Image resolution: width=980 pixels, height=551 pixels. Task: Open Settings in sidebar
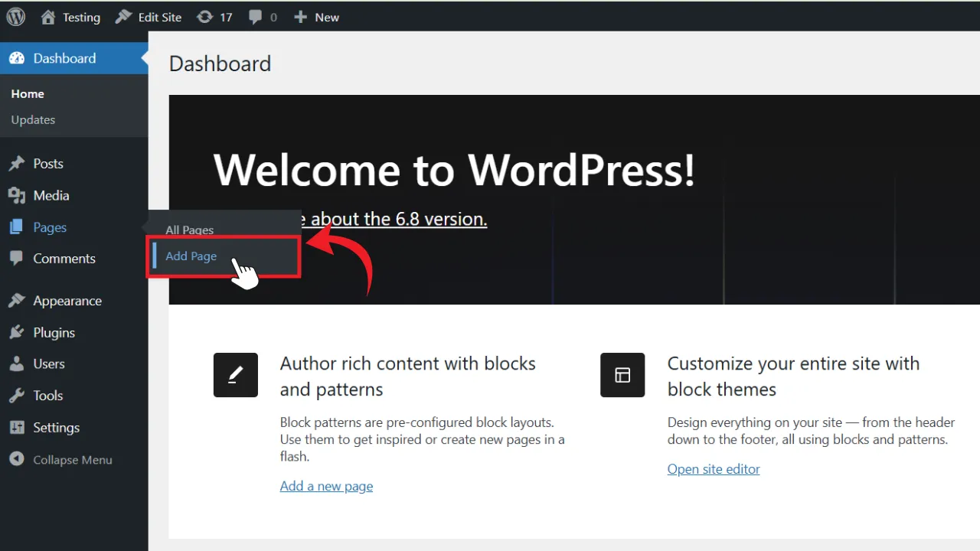pyautogui.click(x=57, y=428)
